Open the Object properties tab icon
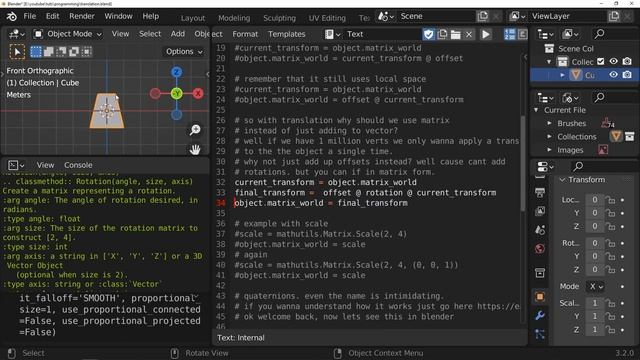Viewport: 640px width, 360px height. (540, 297)
